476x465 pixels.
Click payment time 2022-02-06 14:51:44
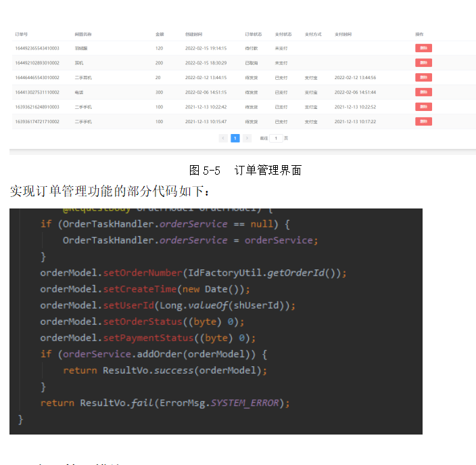[x=355, y=92]
